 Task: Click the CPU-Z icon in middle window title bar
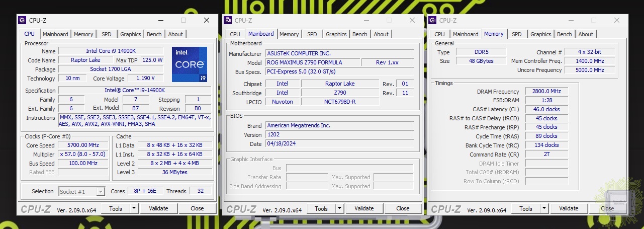pos(228,20)
